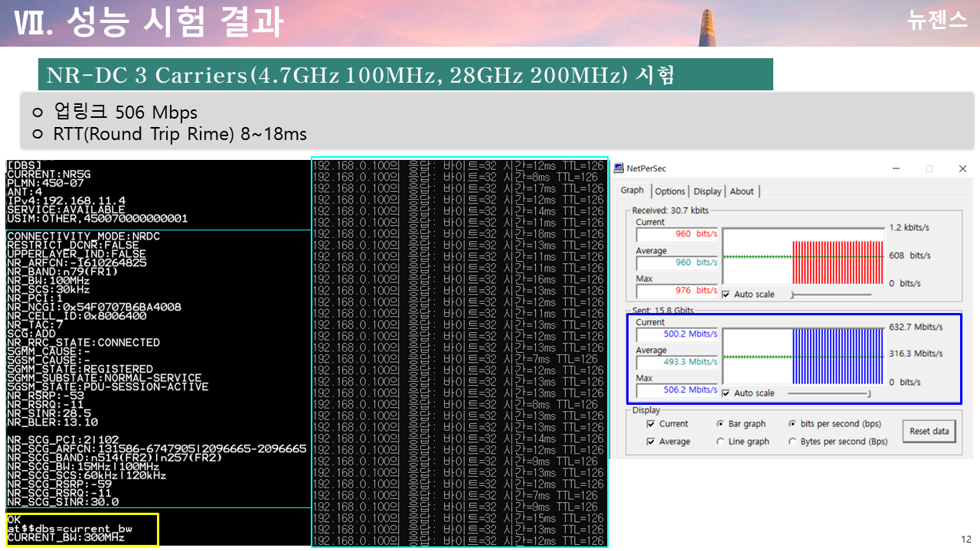Viewport: 980px width, 551px height.
Task: Select the Bar graph option
Action: pos(720,423)
